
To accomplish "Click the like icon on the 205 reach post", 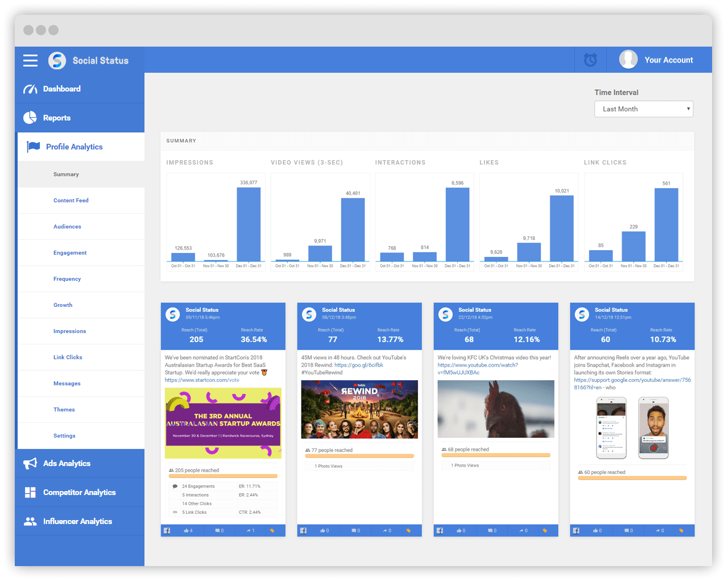I will point(186,530).
